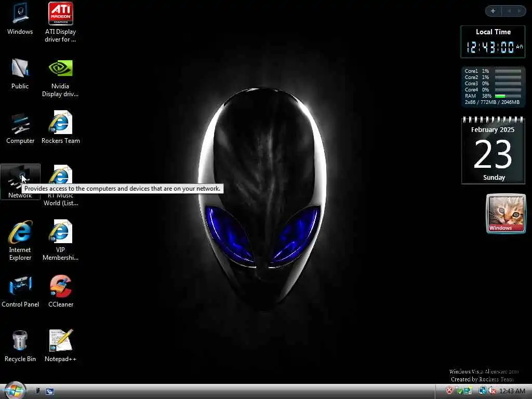Click the Local Time clock gadget

pyautogui.click(x=493, y=42)
